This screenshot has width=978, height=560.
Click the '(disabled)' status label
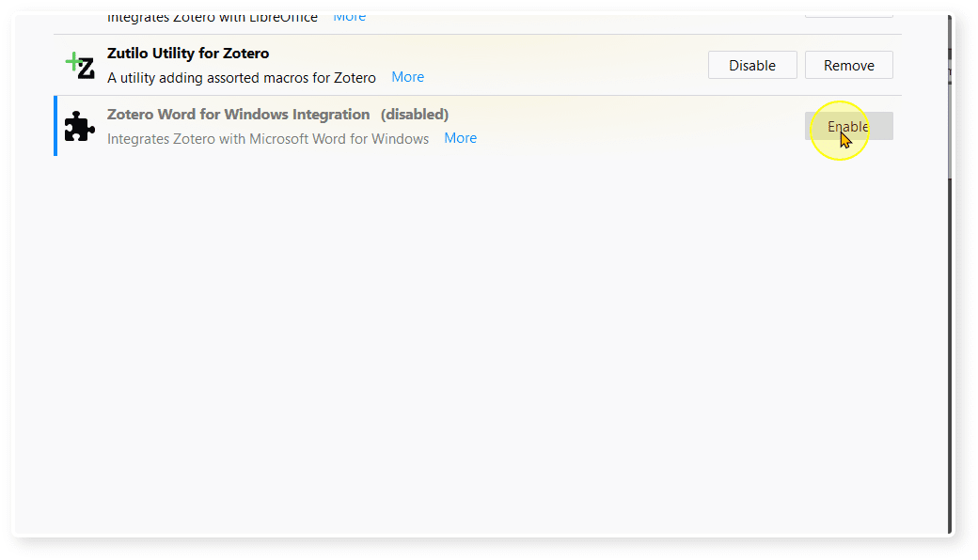(415, 114)
